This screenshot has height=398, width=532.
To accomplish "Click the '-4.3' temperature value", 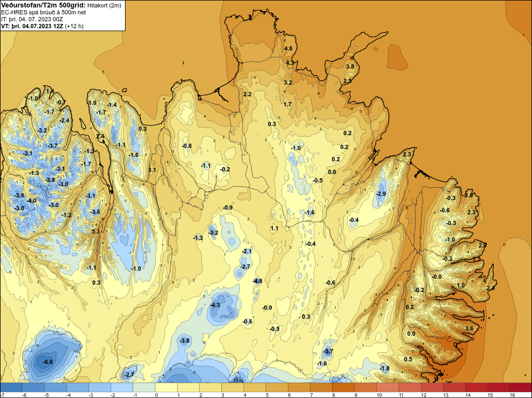I will tap(215, 305).
